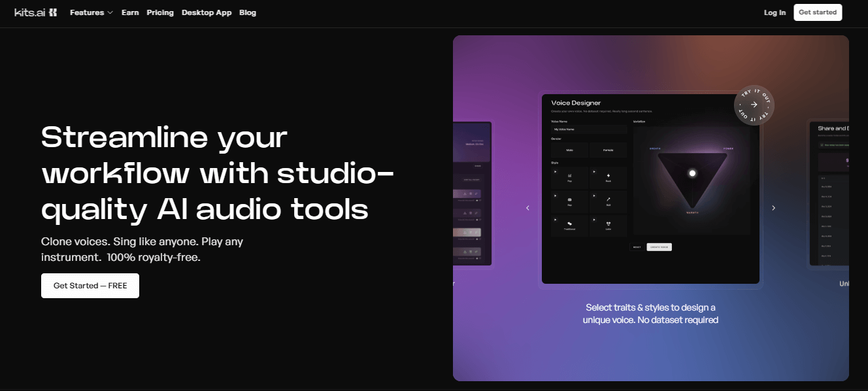Click the Log In link
The width and height of the screenshot is (868, 391).
point(775,12)
